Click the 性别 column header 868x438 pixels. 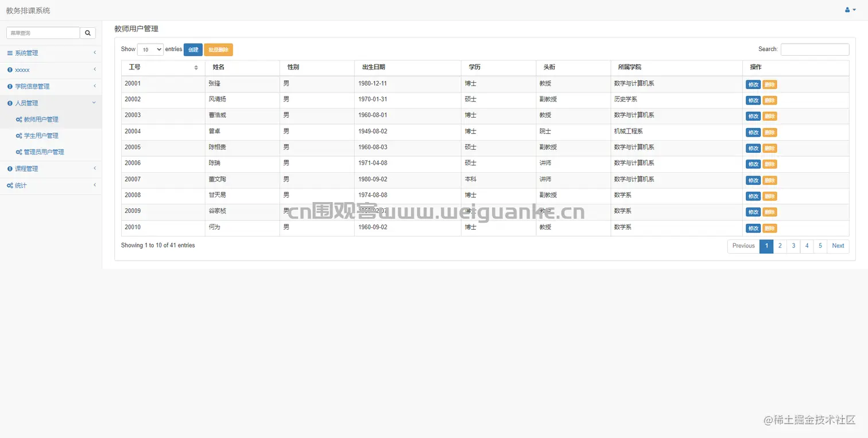coord(317,68)
